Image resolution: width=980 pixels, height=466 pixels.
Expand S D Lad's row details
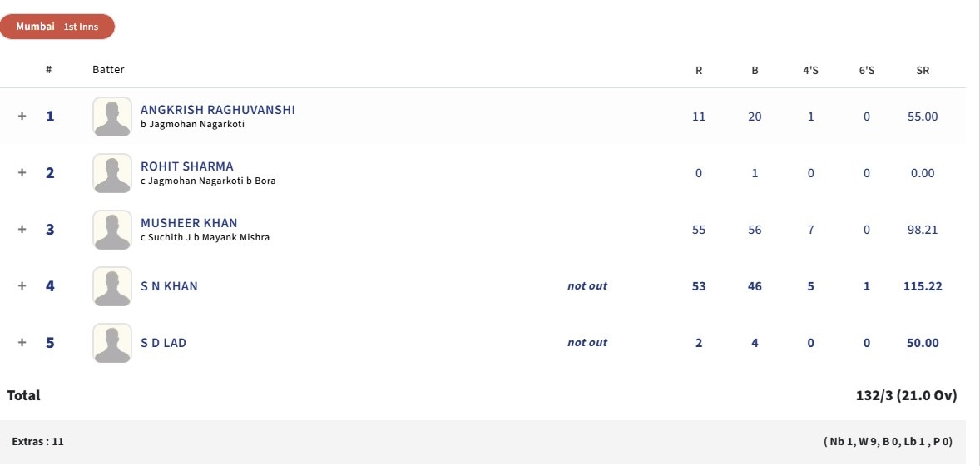[22, 343]
